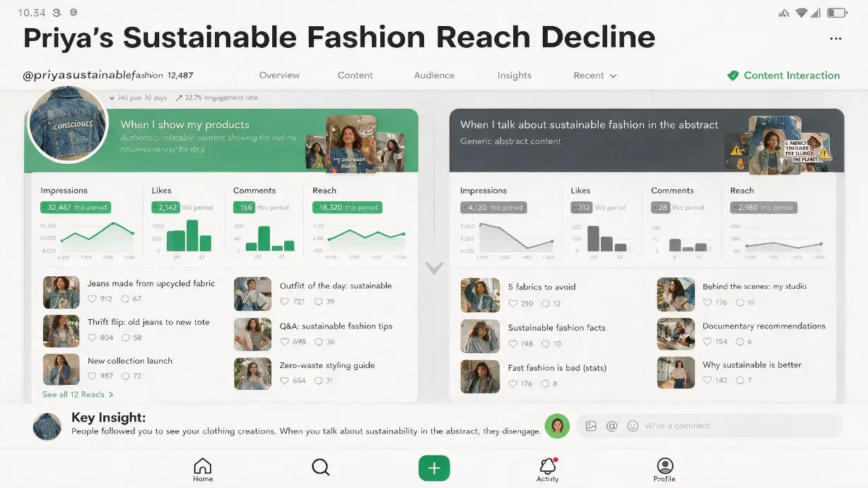Go to the Home icon
This screenshot has height=488, width=868.
[203, 466]
